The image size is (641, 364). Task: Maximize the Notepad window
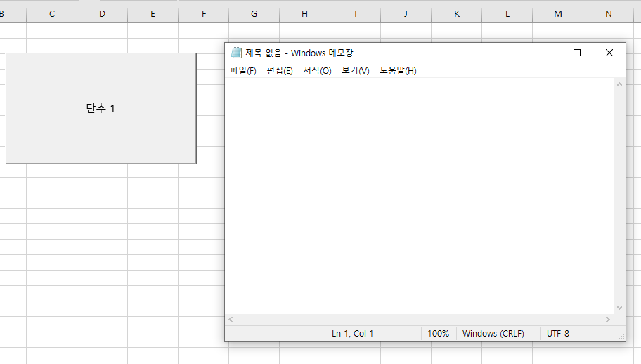[x=577, y=53]
